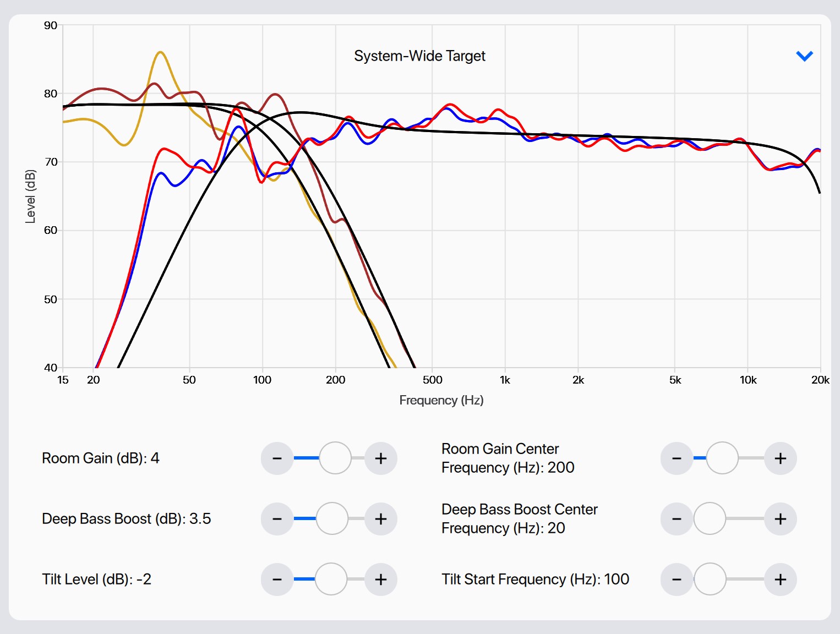Click the Deep Bass Boost Center Frequency knob
840x634 pixels.
click(x=710, y=518)
